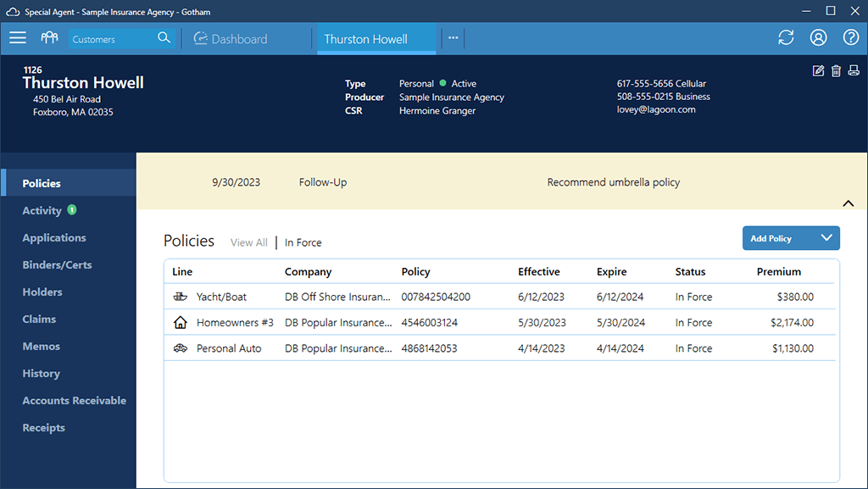This screenshot has width=868, height=489.
Task: Open the more tabs ellipsis button
Action: click(453, 38)
